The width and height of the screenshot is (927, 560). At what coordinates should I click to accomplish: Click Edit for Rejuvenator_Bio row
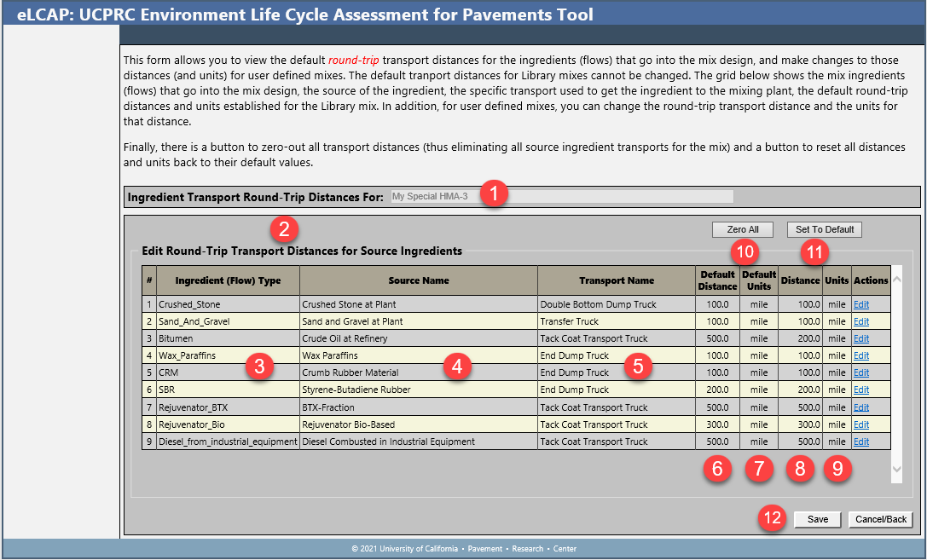pos(861,424)
